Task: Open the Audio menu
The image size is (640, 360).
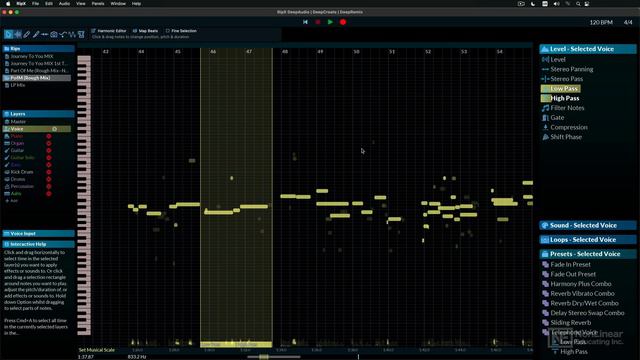Action: 64,4
